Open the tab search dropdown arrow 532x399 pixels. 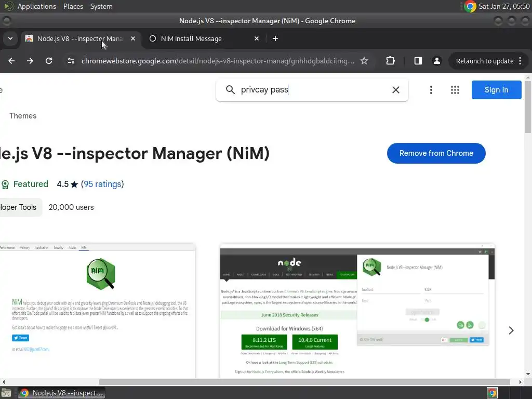pyautogui.click(x=10, y=38)
